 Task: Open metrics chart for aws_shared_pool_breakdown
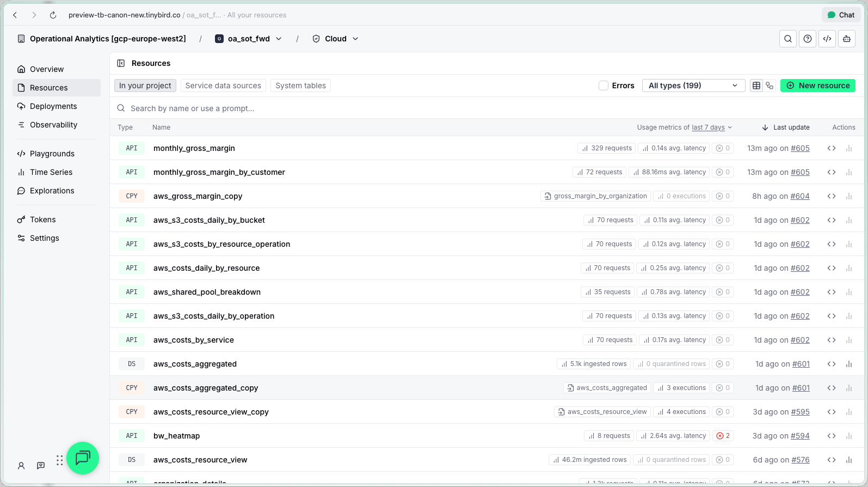click(849, 292)
